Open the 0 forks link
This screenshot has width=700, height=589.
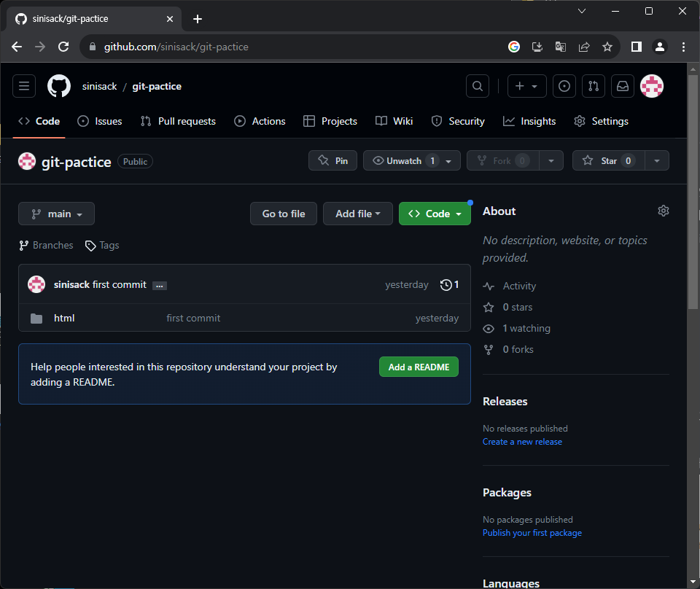coord(508,349)
